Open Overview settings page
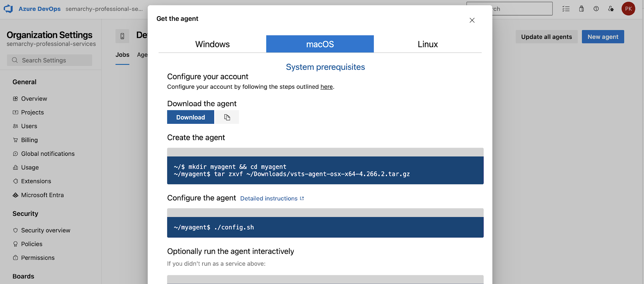Viewport: 644px width, 284px height. click(x=34, y=99)
